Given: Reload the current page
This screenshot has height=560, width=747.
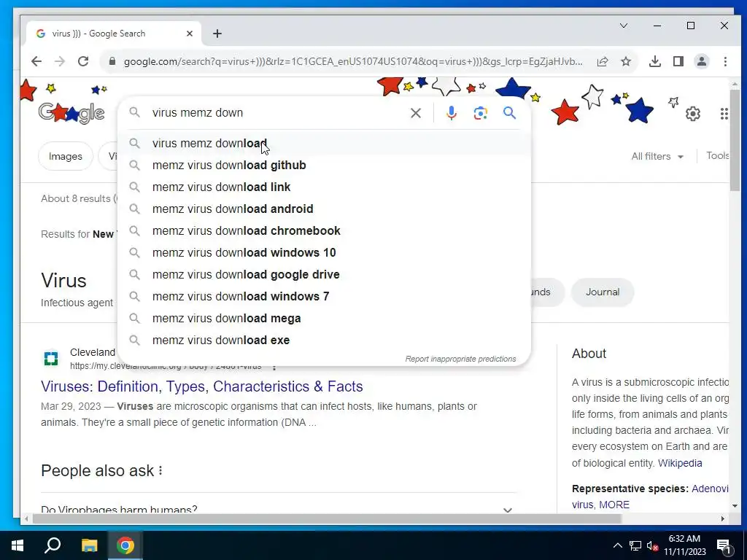Looking at the screenshot, I should point(83,61).
